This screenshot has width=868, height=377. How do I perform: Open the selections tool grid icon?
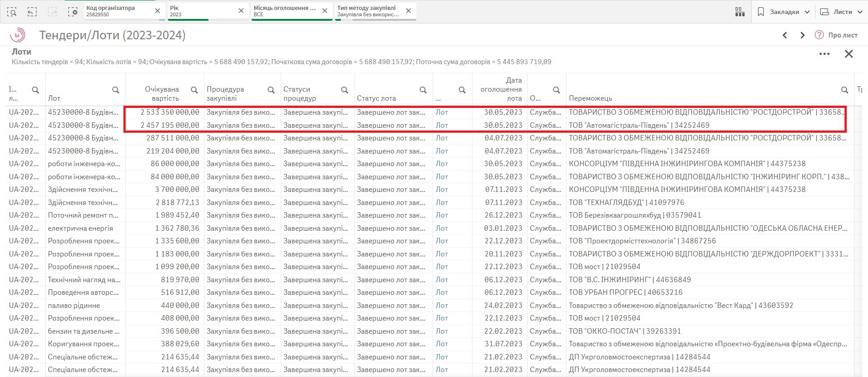coord(740,12)
